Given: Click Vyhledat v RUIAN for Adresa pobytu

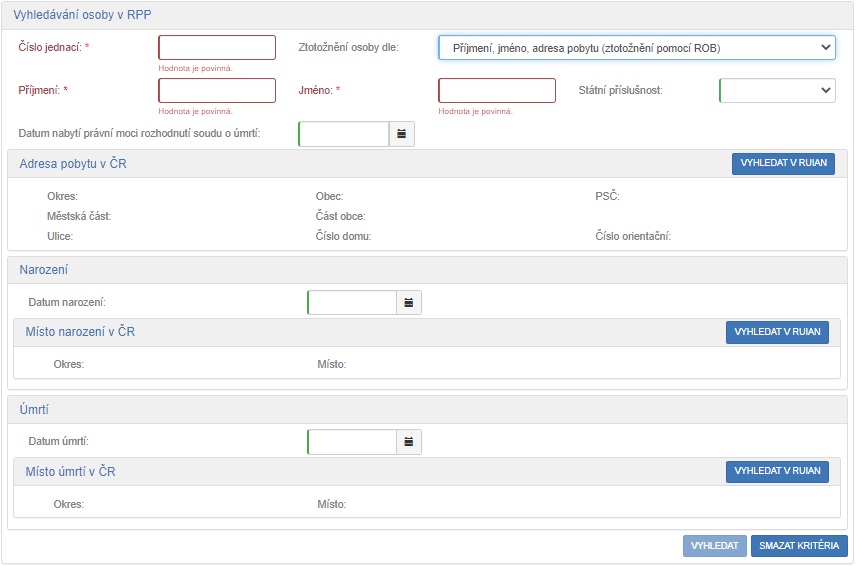Looking at the screenshot, I should tap(783, 164).
